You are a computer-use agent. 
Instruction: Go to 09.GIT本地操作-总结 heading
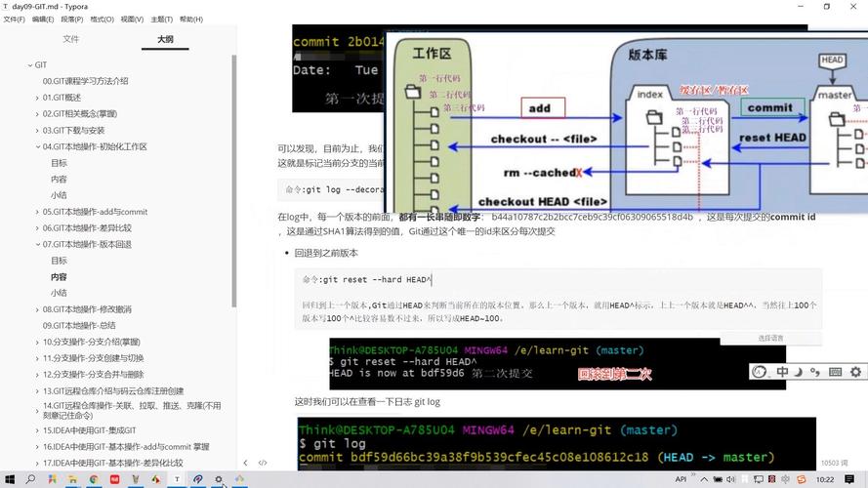click(x=79, y=325)
